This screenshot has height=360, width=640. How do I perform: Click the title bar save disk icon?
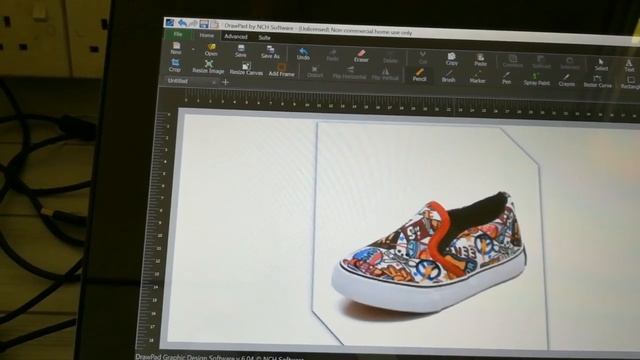(204, 24)
